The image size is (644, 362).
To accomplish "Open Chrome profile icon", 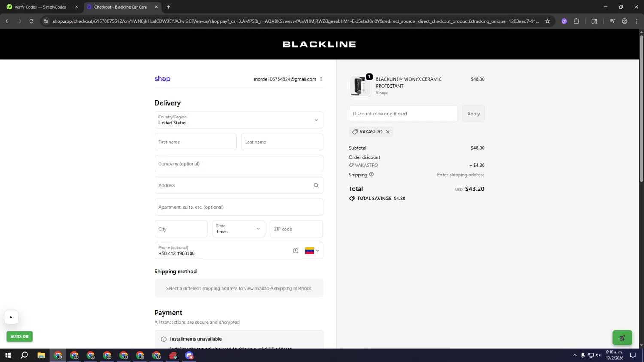I will [x=624, y=21].
